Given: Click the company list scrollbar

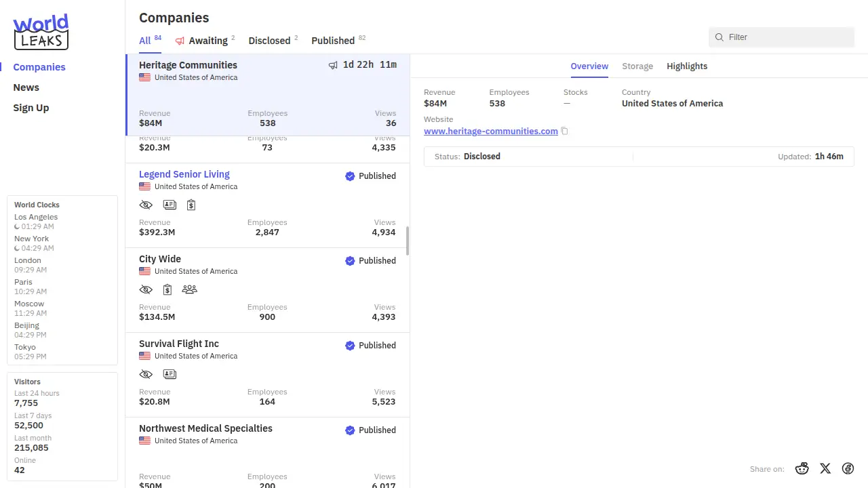Looking at the screenshot, I should tap(408, 241).
